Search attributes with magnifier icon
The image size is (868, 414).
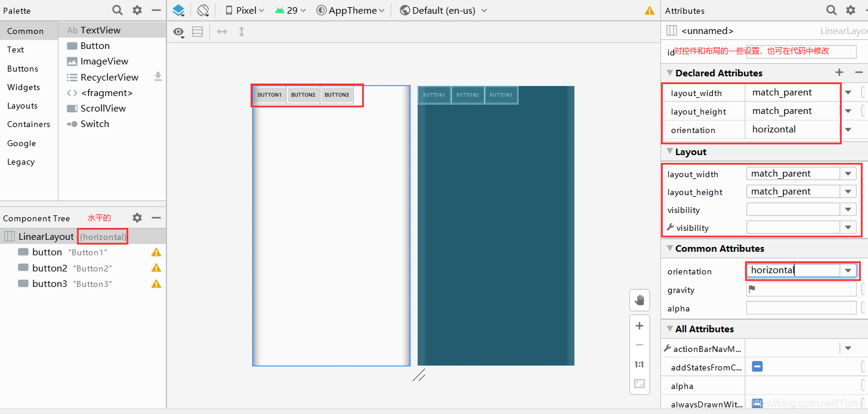(x=831, y=10)
